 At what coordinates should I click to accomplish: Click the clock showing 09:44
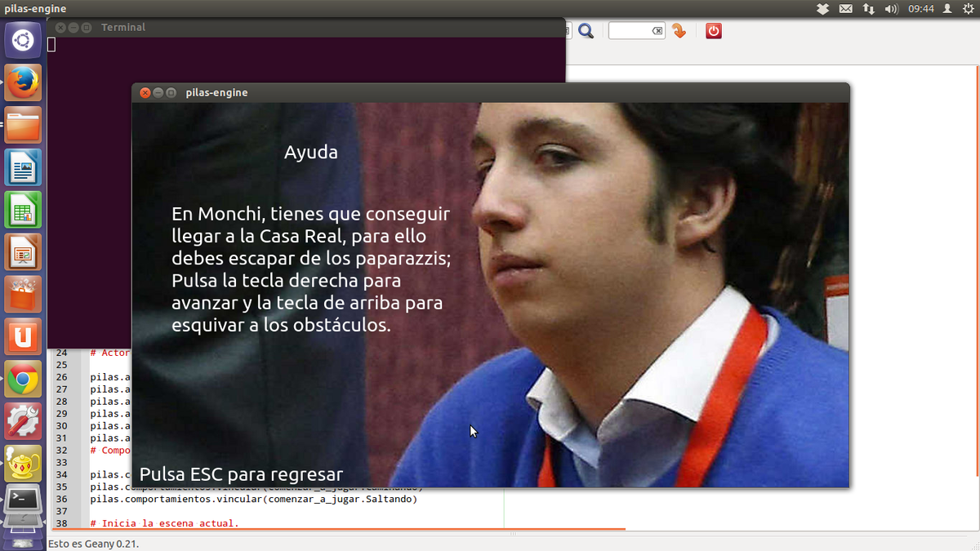coord(921,9)
